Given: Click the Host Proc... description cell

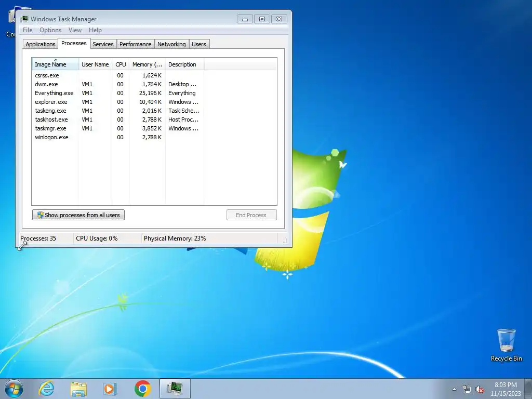Looking at the screenshot, I should coord(183,119).
